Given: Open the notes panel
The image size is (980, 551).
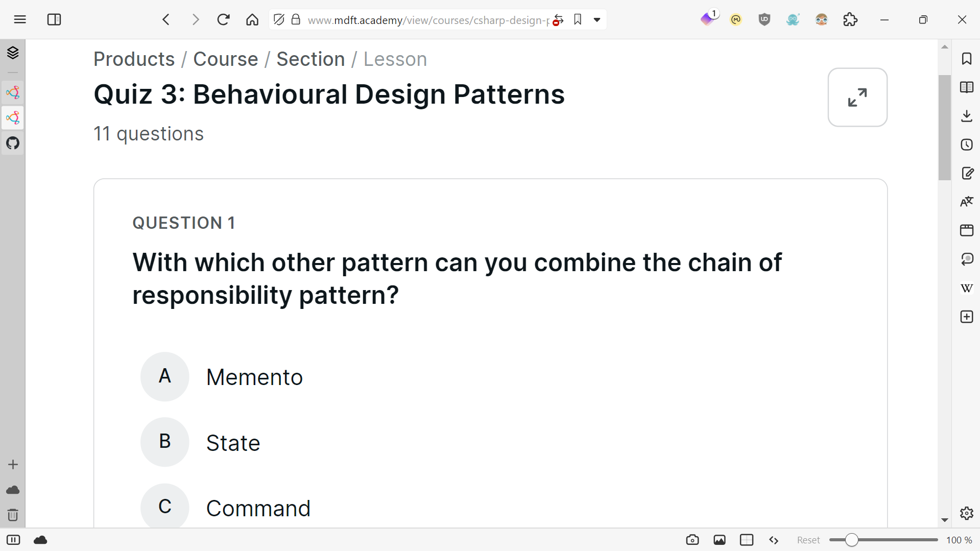Looking at the screenshot, I should (966, 173).
